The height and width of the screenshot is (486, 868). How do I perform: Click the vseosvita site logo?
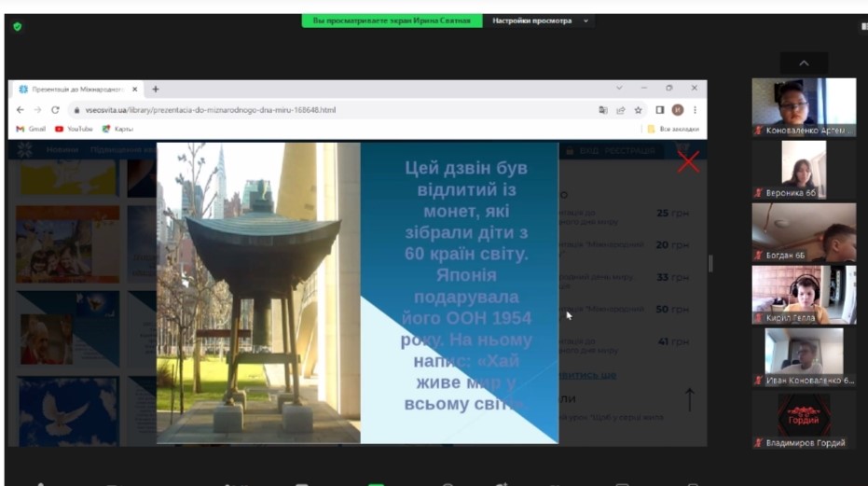(x=24, y=149)
